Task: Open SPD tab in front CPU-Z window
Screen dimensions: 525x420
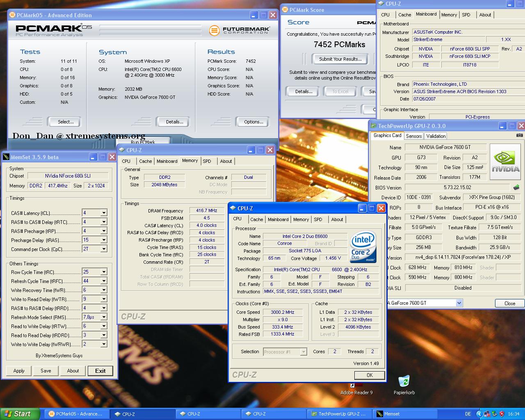Action: (x=318, y=219)
